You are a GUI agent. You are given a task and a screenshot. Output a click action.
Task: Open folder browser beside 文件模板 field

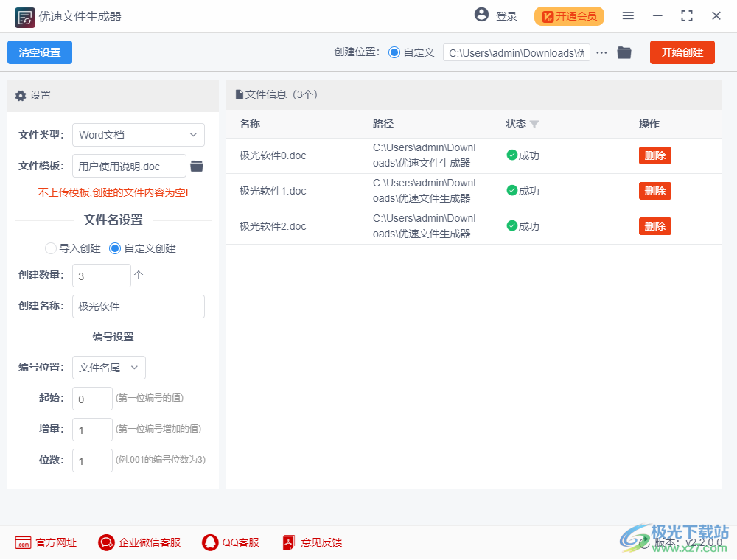tap(195, 166)
